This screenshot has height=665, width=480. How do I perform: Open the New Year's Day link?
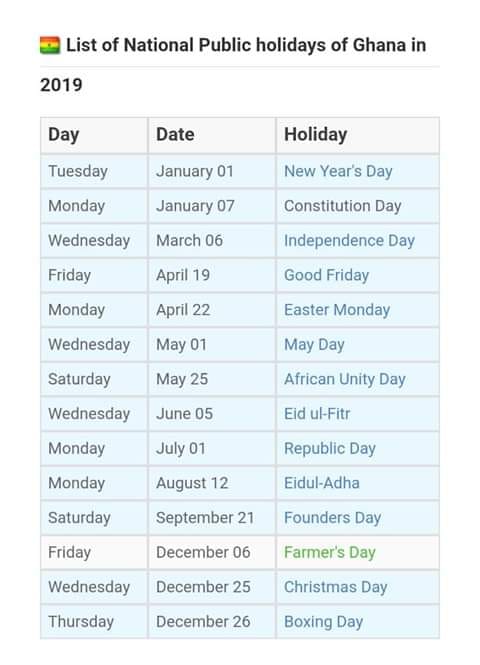point(338,171)
